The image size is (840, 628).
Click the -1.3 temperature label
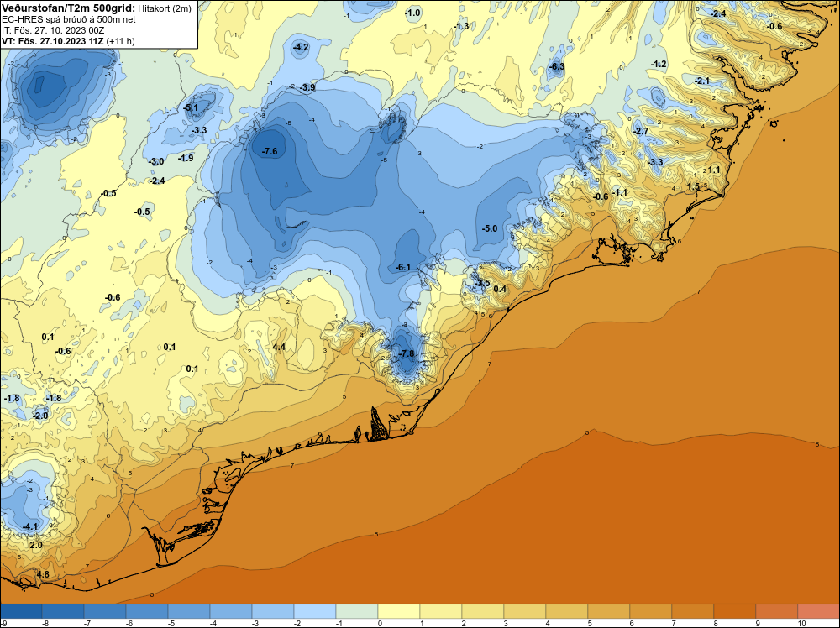point(460,26)
